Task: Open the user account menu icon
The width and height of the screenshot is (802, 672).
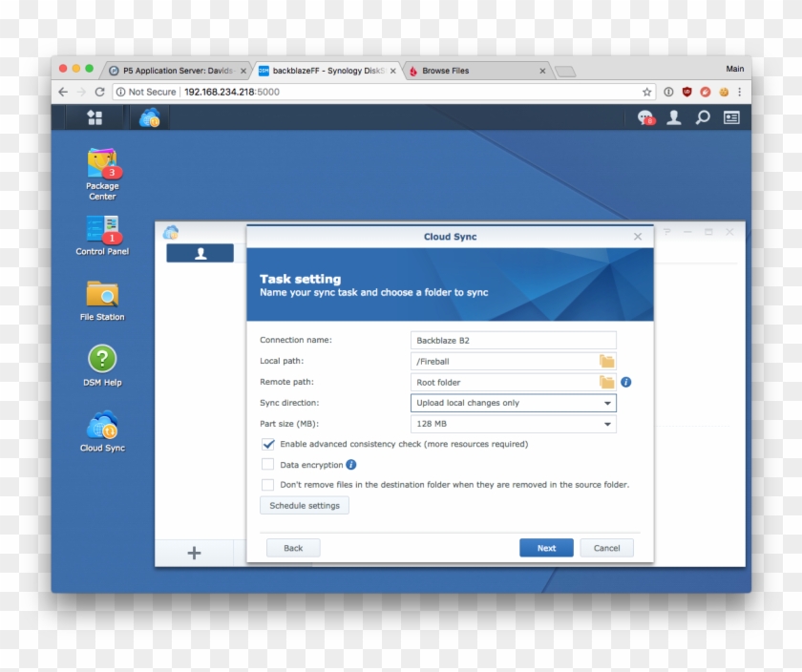Action: tap(674, 116)
